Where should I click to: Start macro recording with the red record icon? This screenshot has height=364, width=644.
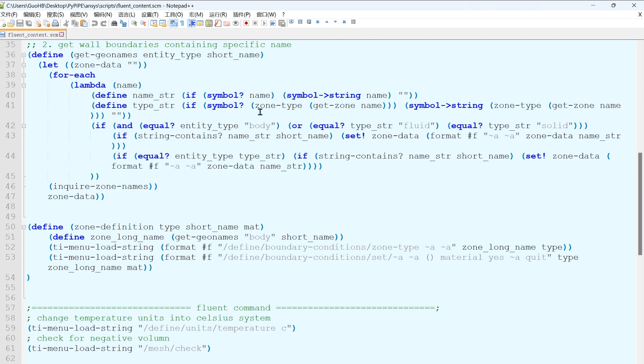(x=246, y=23)
